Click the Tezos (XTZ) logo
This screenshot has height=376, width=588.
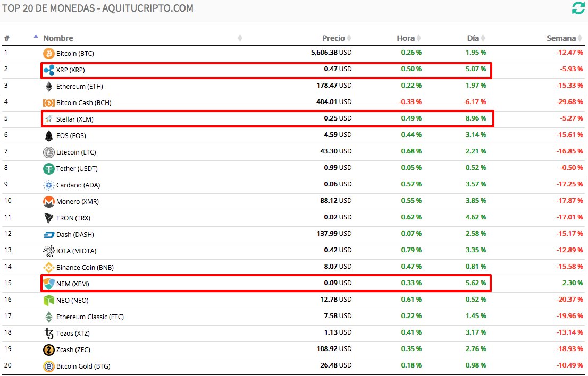49,334
